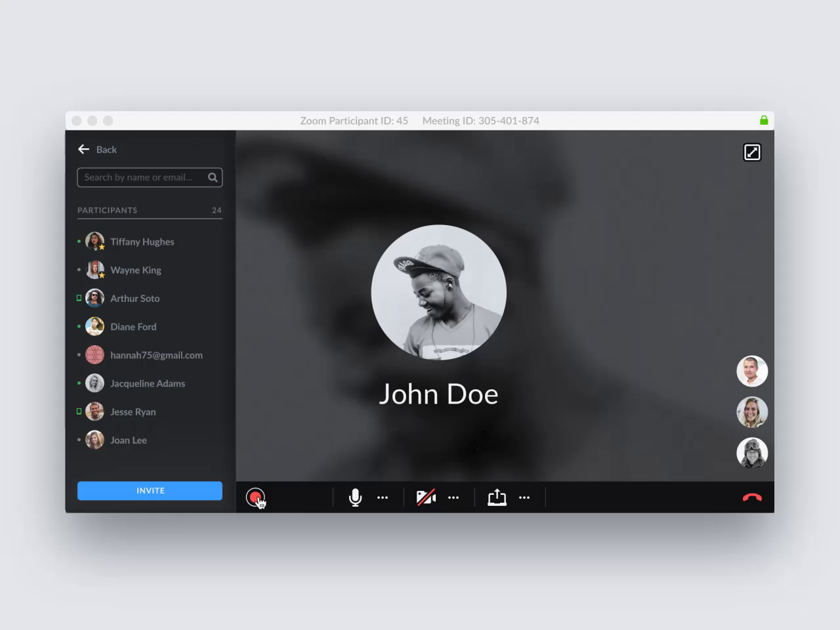Mute the microphone in the toolbar

[355, 497]
